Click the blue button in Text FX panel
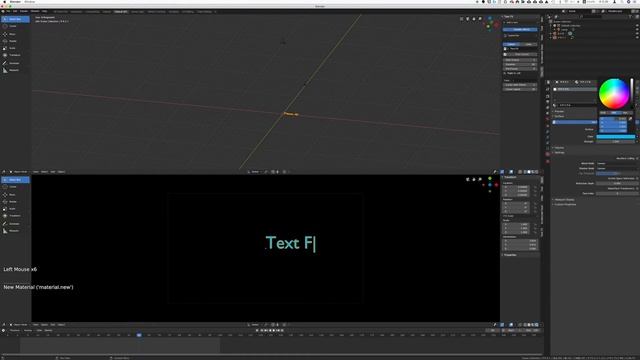This screenshot has width=640, height=360. [x=520, y=29]
